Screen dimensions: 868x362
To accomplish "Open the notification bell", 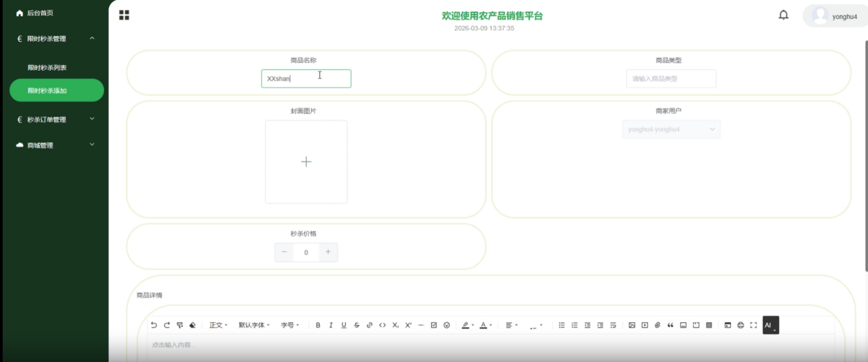I will (784, 15).
